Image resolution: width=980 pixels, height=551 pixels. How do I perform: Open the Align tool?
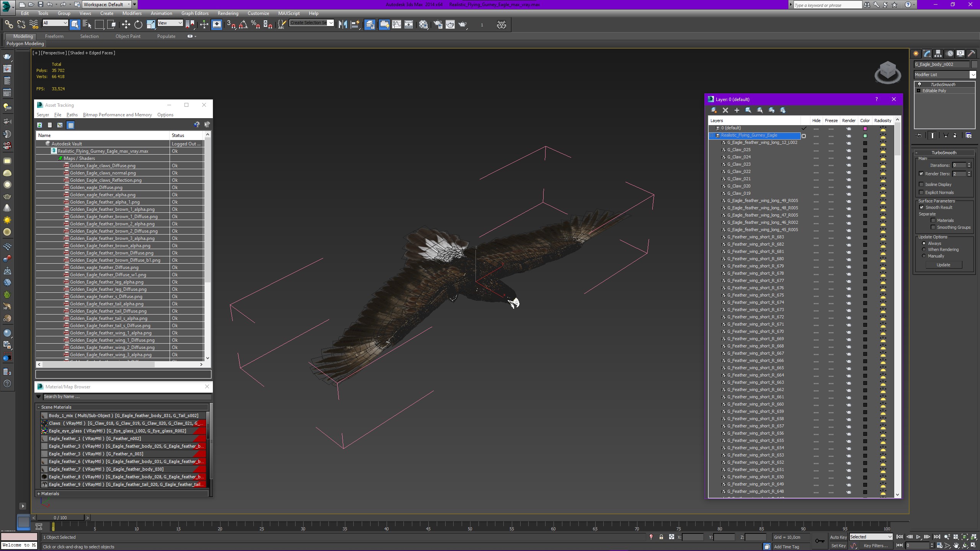tap(355, 24)
